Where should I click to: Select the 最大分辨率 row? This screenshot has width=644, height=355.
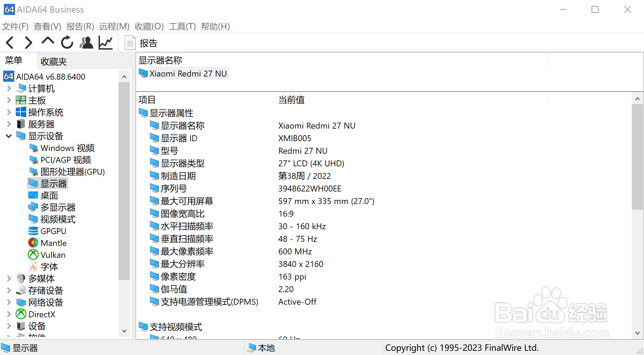click(385, 264)
